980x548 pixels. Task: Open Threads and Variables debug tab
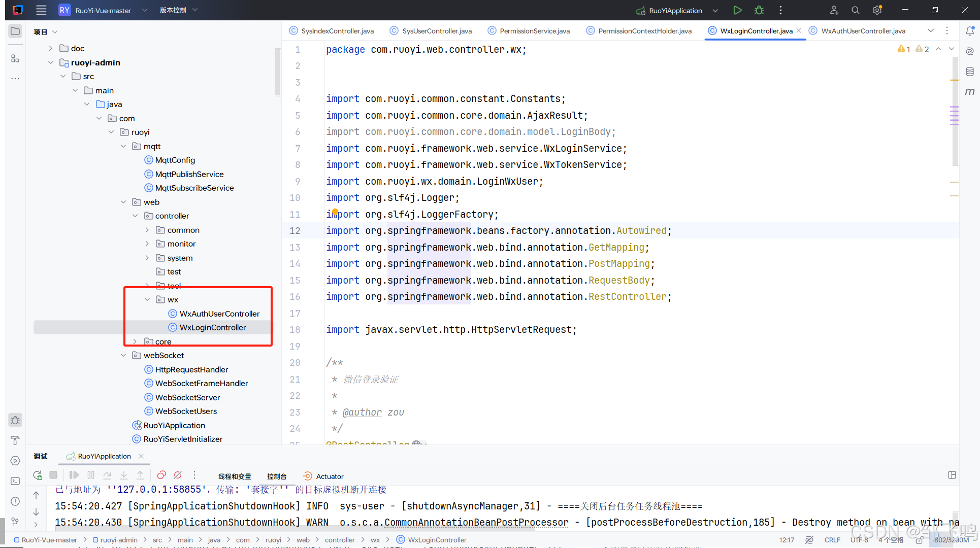click(x=235, y=476)
